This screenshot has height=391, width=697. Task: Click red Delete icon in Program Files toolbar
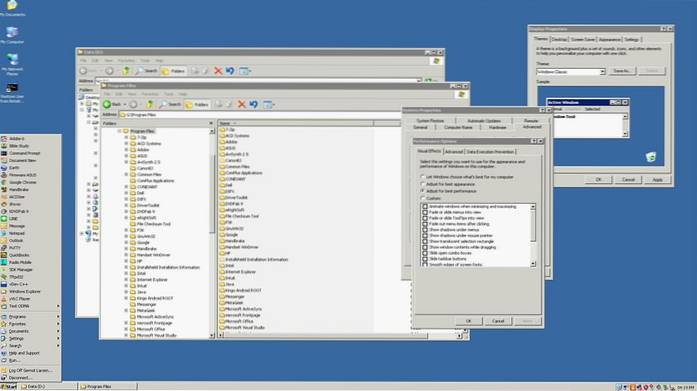[241, 104]
